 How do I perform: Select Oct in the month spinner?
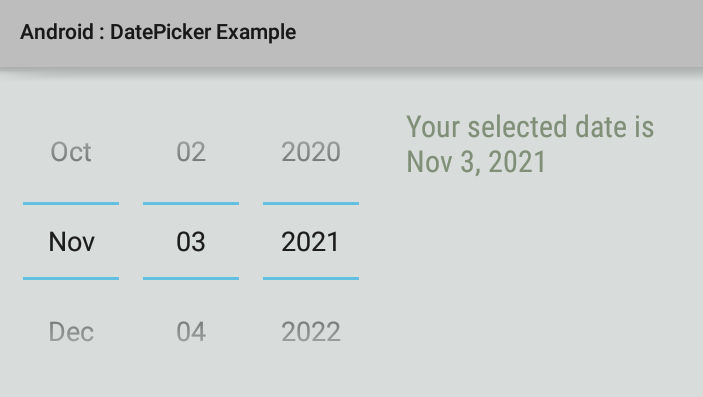pos(71,152)
